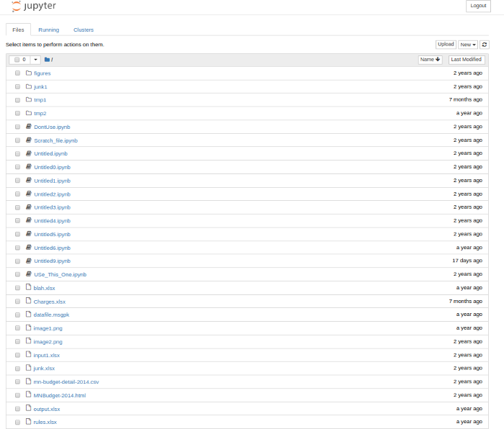Check the box next to Scratch_file.ipynb

(17, 140)
